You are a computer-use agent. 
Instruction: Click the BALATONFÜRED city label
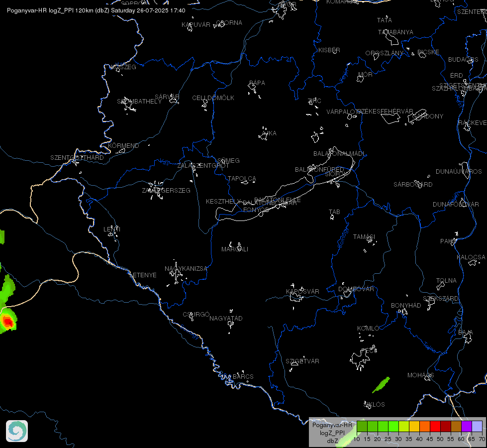point(319,170)
